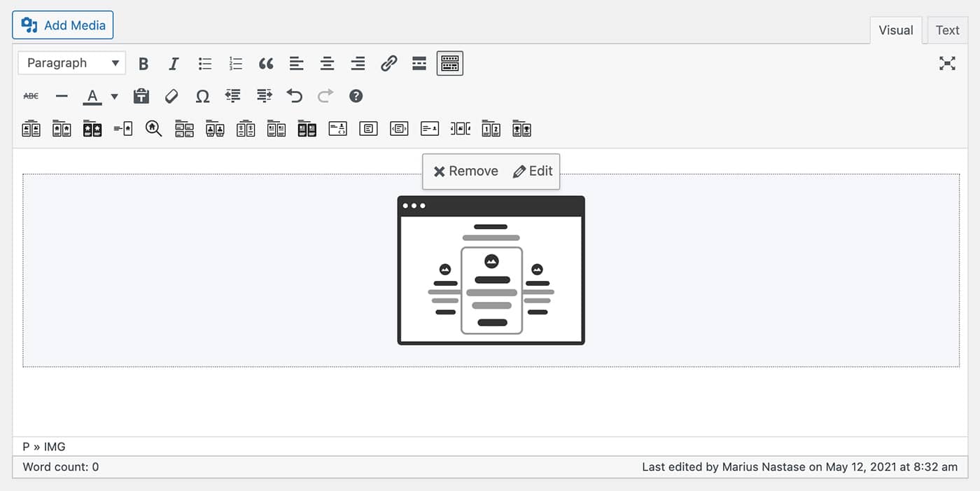Click the Insert link icon
This screenshot has width=980, height=491.
click(388, 64)
